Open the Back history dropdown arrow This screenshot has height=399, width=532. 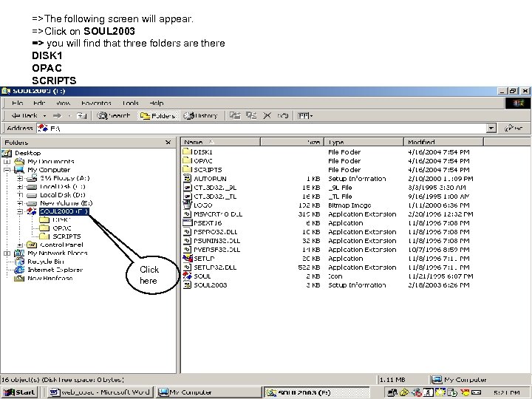click(44, 116)
